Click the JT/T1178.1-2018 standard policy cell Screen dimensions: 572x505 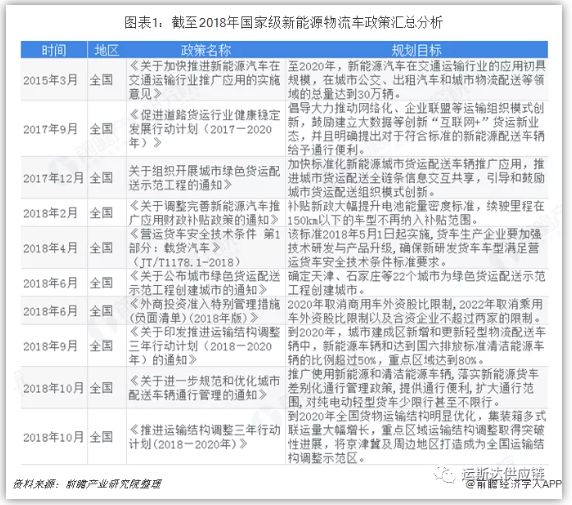click(204, 248)
